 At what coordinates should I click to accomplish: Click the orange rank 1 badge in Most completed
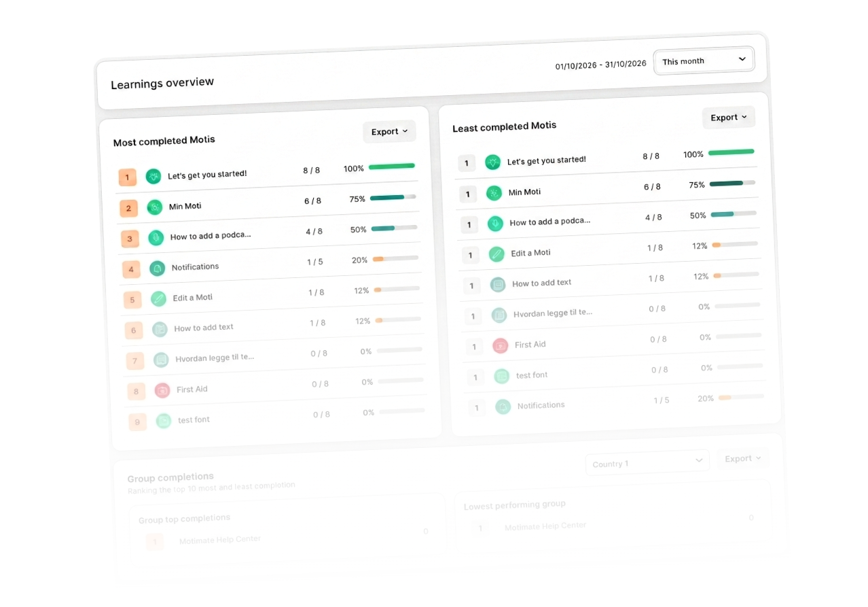coord(128,177)
